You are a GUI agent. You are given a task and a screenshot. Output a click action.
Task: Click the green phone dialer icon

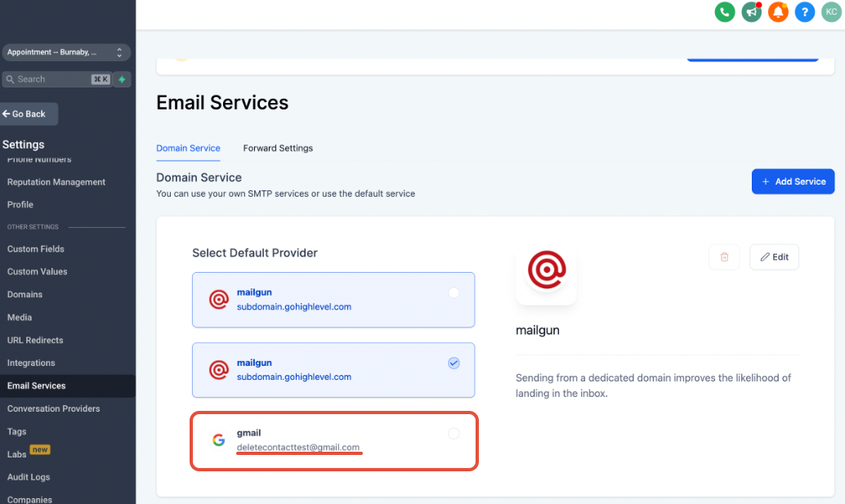pyautogui.click(x=724, y=12)
